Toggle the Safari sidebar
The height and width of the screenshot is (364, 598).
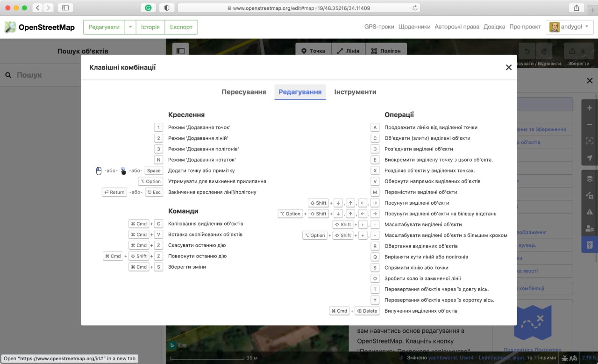[x=65, y=8]
